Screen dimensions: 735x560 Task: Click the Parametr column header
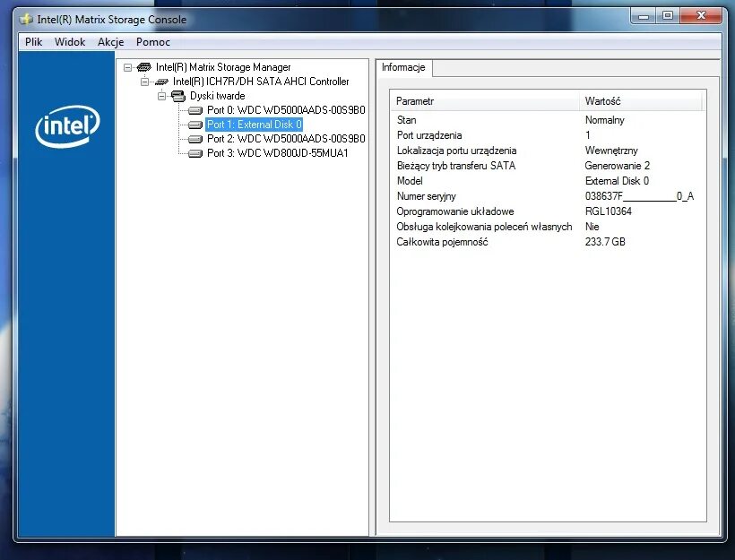pyautogui.click(x=486, y=101)
